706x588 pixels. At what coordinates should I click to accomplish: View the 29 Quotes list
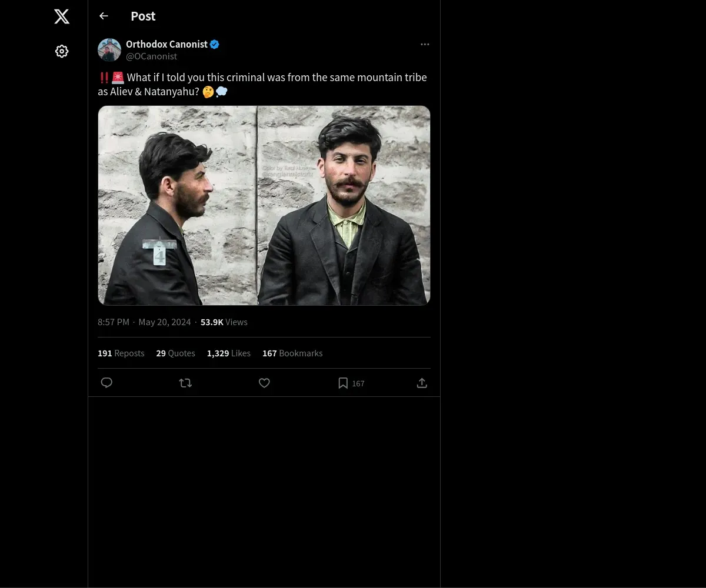point(175,353)
